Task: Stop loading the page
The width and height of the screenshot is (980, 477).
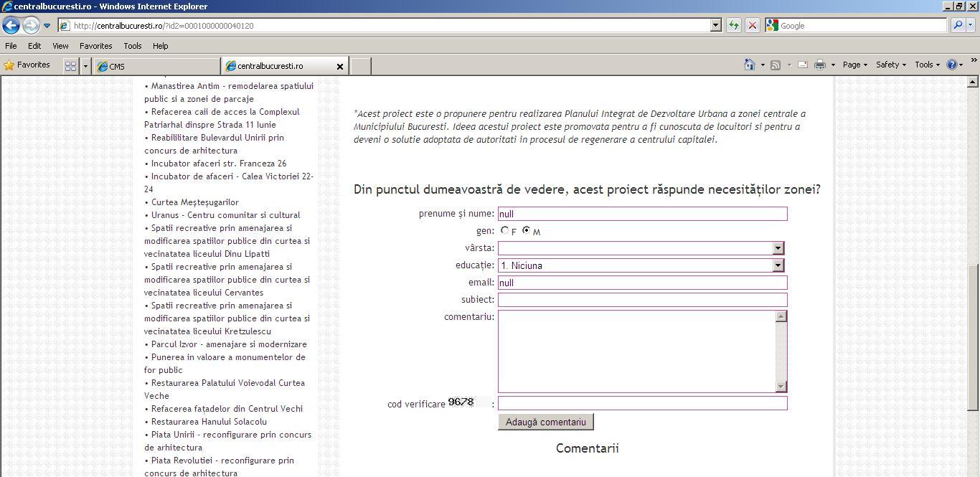Action: coord(752,26)
